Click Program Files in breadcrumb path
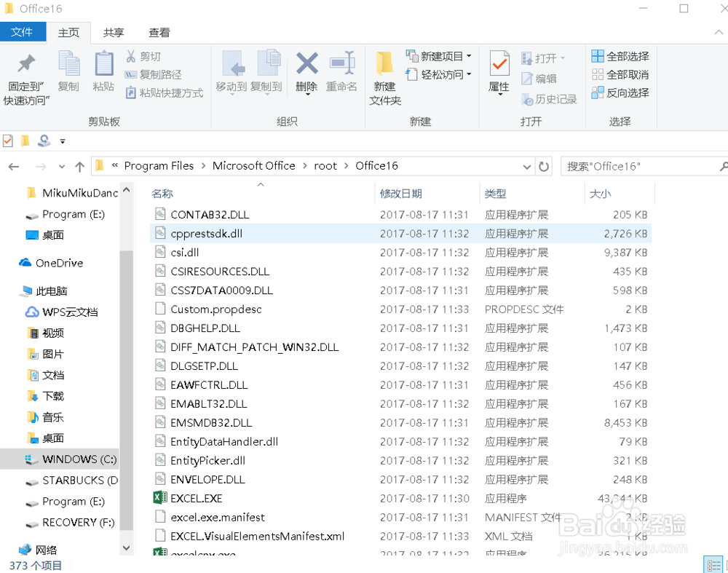The image size is (728, 573). (159, 166)
